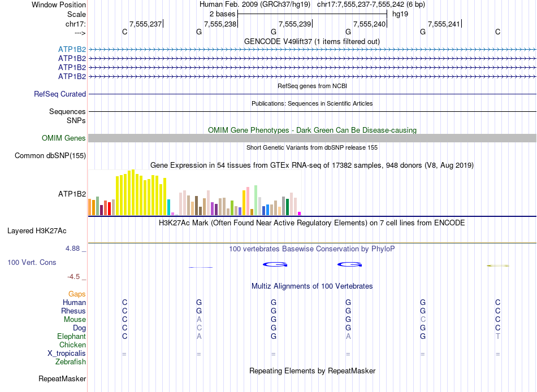Click the GTEx Gene Expression track title

tap(312, 165)
